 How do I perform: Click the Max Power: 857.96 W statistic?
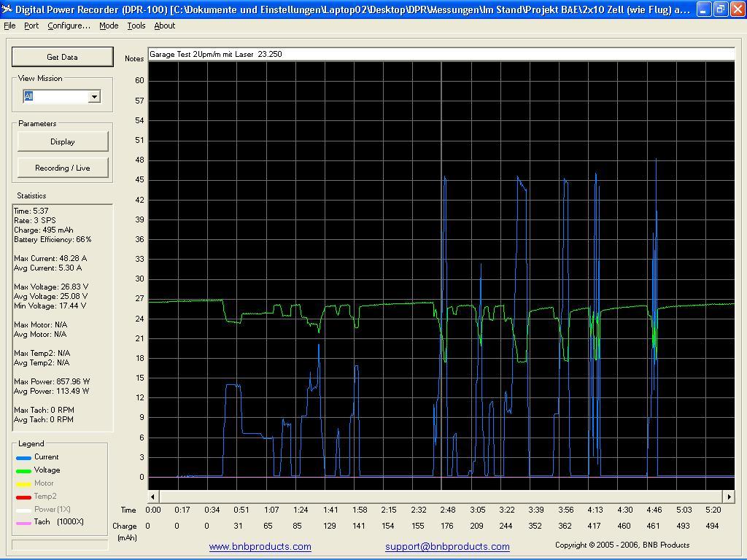pos(52,381)
